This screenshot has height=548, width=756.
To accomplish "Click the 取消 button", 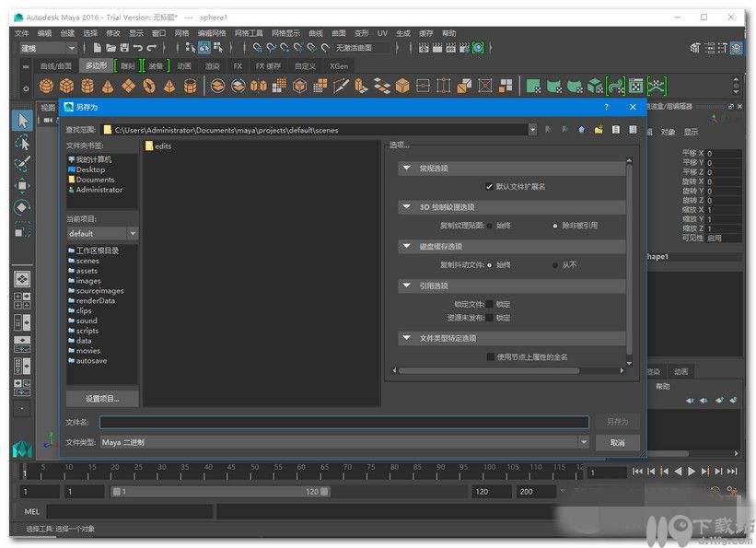I will click(616, 443).
